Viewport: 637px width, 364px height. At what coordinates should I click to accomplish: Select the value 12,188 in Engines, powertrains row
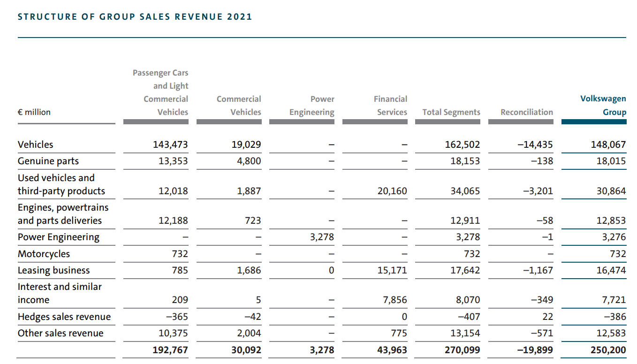pos(172,220)
